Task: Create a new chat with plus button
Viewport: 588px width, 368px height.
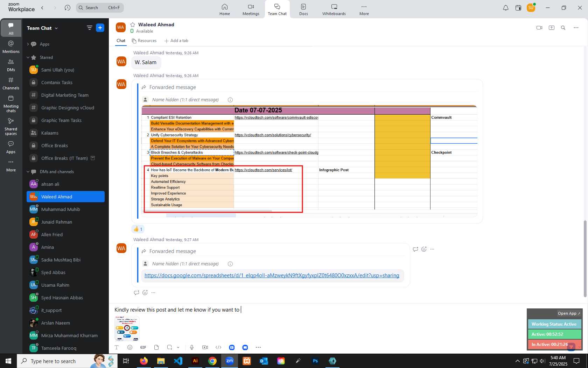Action: coord(100,28)
